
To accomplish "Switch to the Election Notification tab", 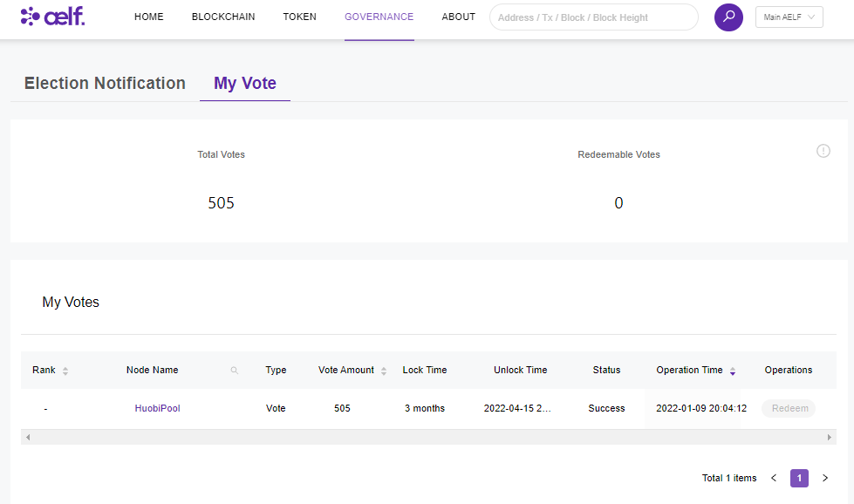I will point(105,84).
